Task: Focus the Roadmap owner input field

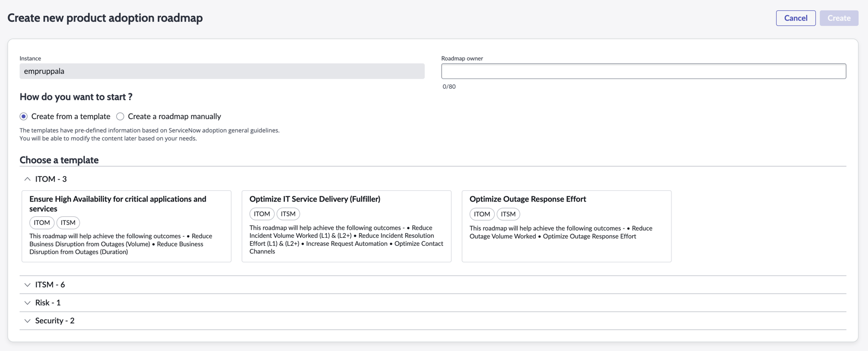Action: tap(643, 71)
